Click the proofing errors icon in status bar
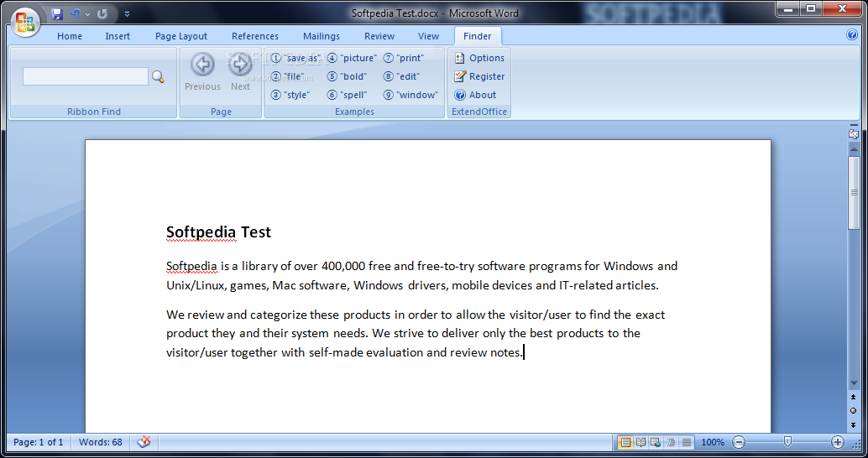This screenshot has height=458, width=868. pyautogui.click(x=144, y=442)
